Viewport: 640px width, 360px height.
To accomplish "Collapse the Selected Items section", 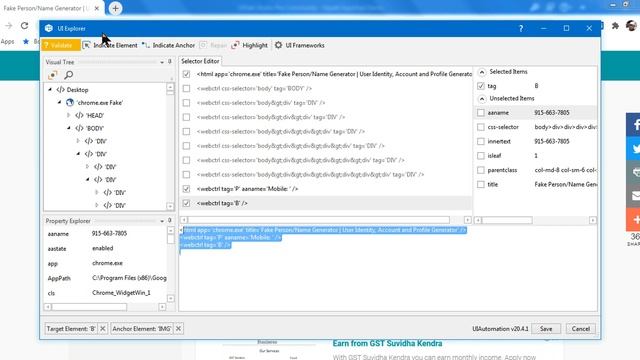I will click(482, 72).
